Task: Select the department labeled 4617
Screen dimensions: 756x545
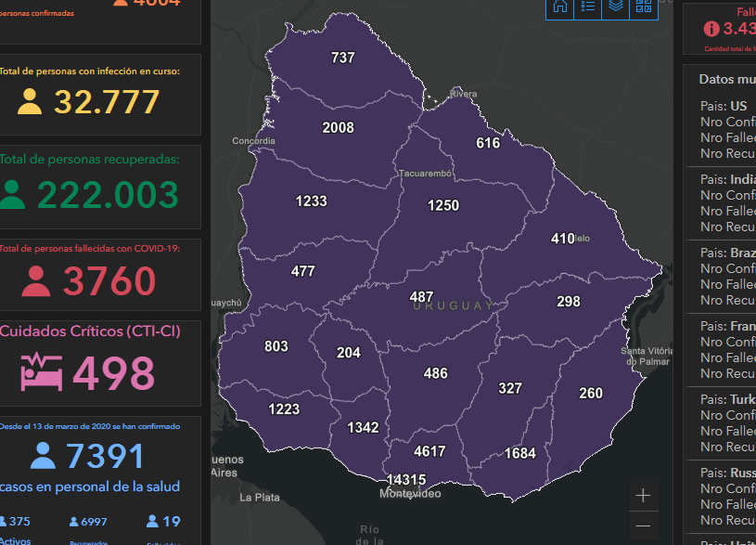Action: [429, 451]
